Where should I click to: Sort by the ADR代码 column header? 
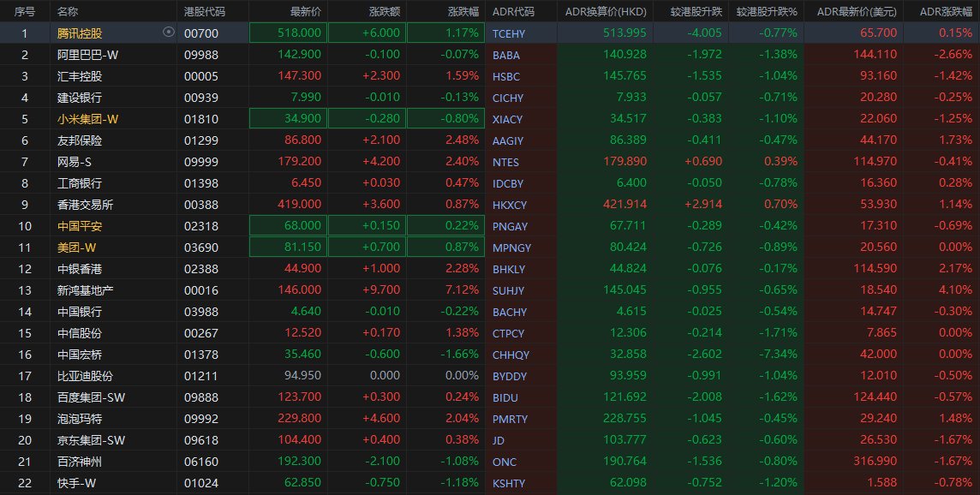[x=514, y=11]
